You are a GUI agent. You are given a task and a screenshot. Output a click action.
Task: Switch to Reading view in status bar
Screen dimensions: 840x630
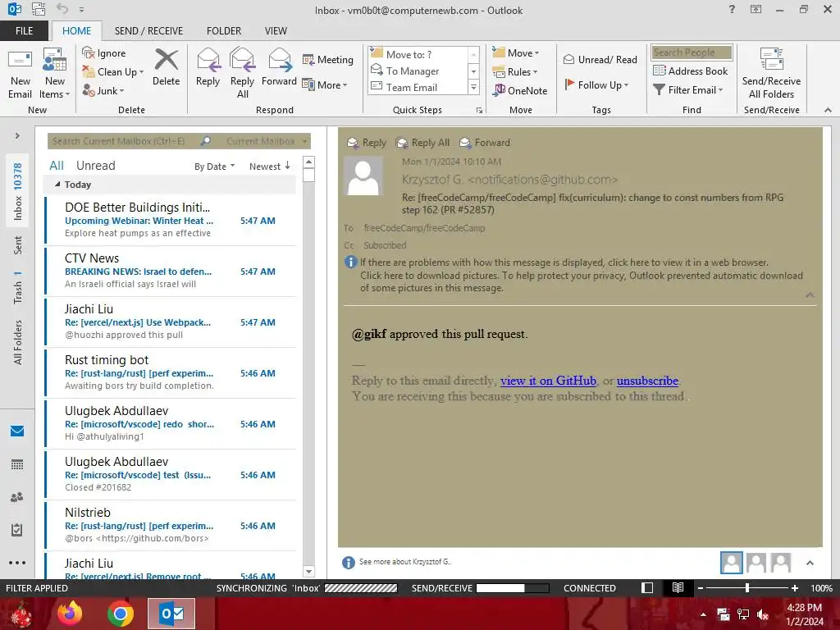678,587
